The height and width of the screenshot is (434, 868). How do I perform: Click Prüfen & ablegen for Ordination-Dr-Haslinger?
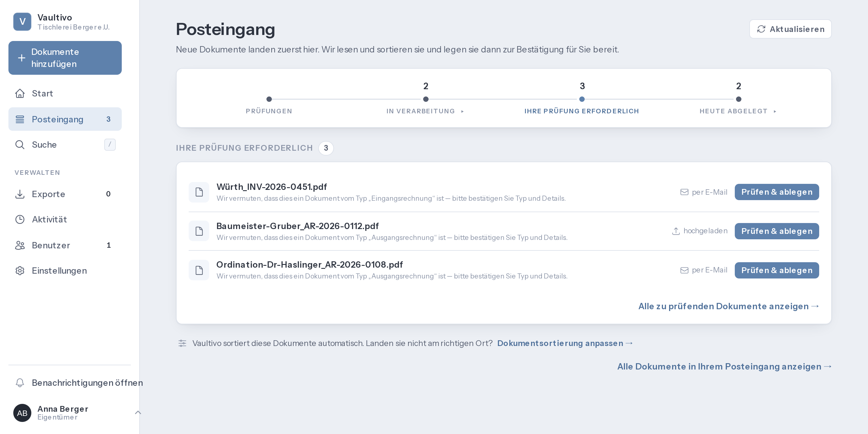tap(777, 270)
